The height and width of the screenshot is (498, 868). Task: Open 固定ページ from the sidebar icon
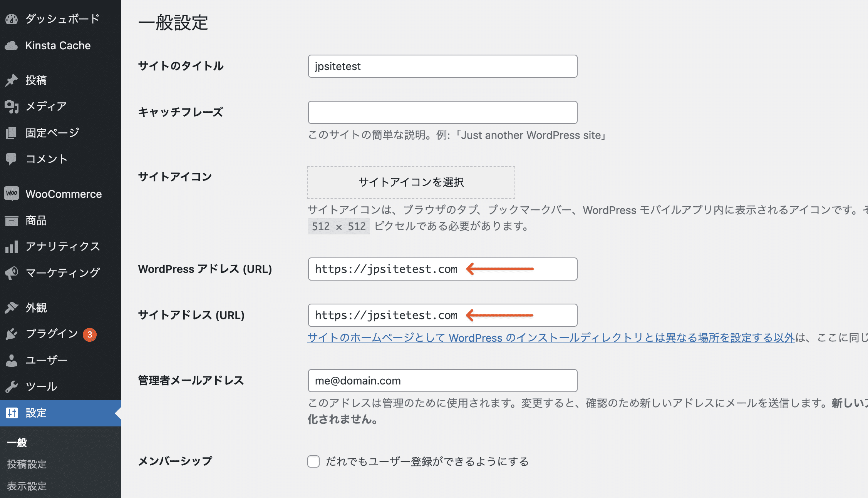point(12,132)
